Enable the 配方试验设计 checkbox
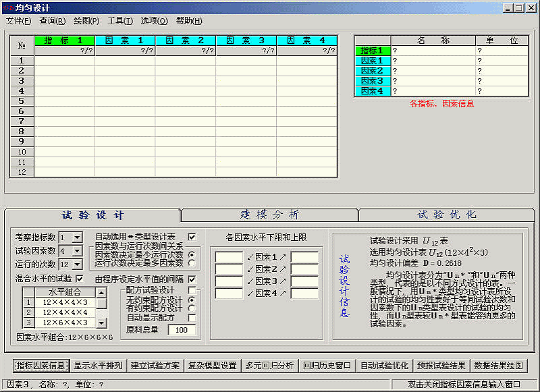540x392 pixels. click(x=192, y=290)
